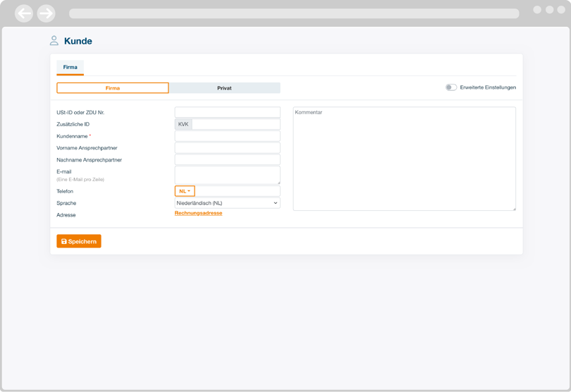Screen dimensions: 571x392
Task: Click into the Kundenname field
Action: pyautogui.click(x=227, y=136)
